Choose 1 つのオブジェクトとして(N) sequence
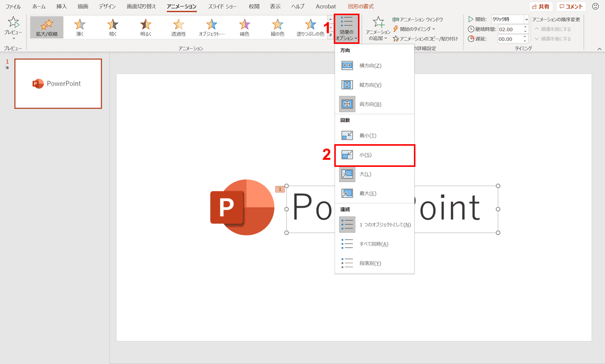605x364 pixels. [x=375, y=224]
